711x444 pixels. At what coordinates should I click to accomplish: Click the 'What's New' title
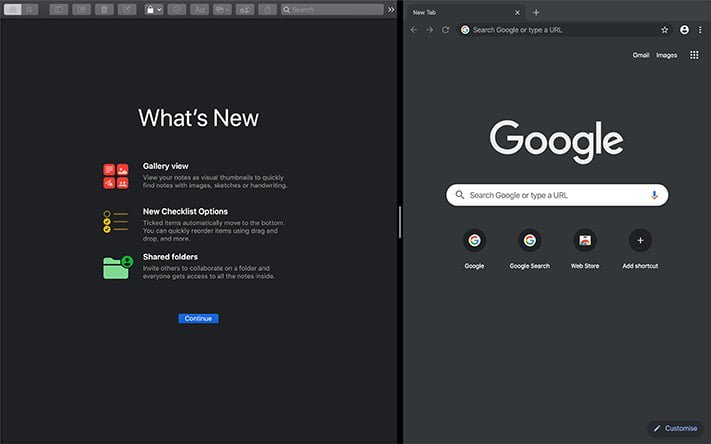coord(198,118)
